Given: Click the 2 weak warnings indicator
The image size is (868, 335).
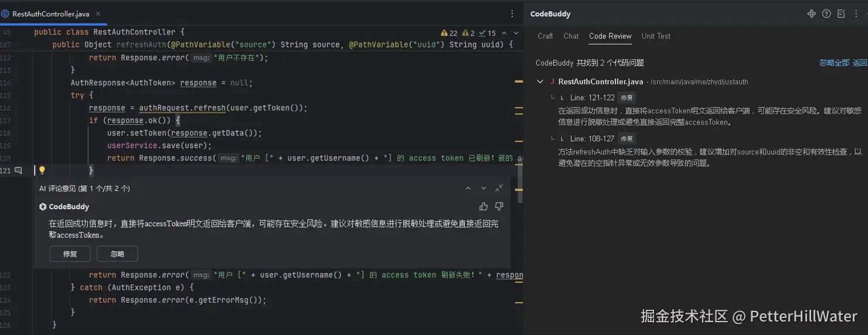Looking at the screenshot, I should [x=468, y=33].
